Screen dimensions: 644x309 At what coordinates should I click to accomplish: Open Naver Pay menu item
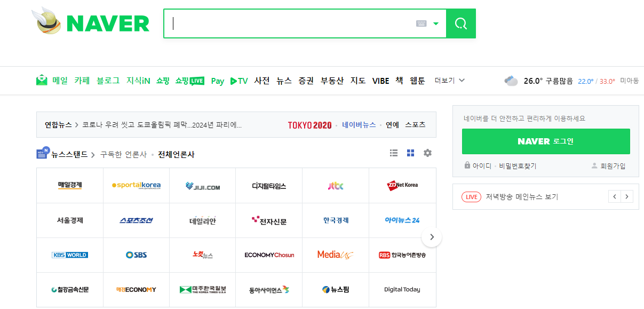pyautogui.click(x=218, y=81)
